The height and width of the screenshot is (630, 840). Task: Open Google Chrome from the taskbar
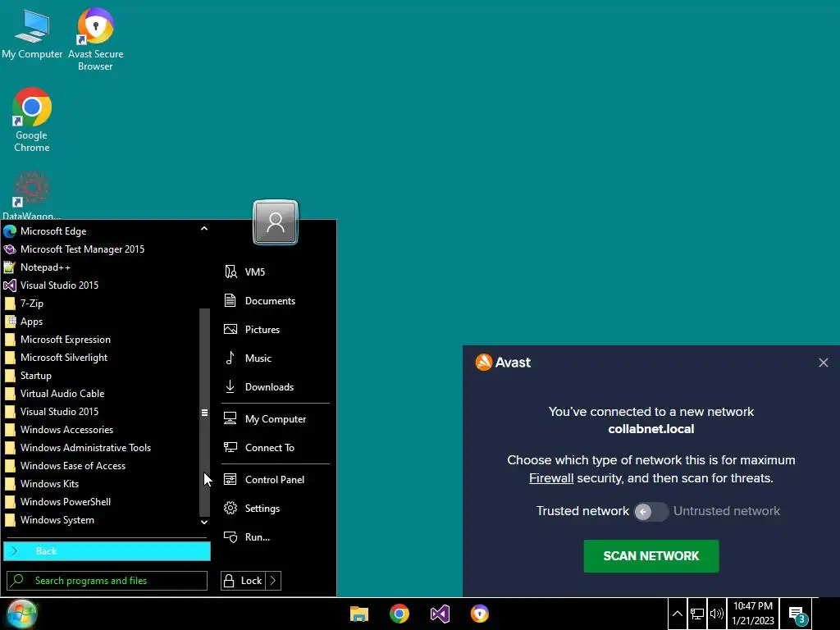pos(399,614)
